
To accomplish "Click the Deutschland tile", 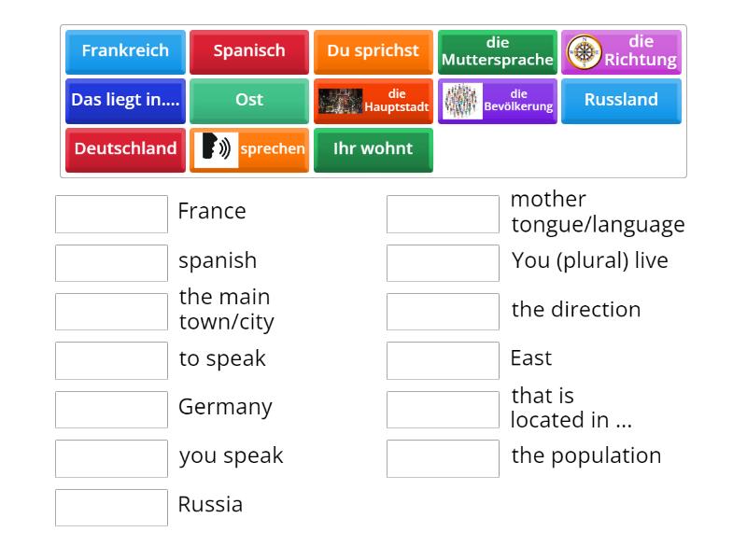I will (x=125, y=149).
